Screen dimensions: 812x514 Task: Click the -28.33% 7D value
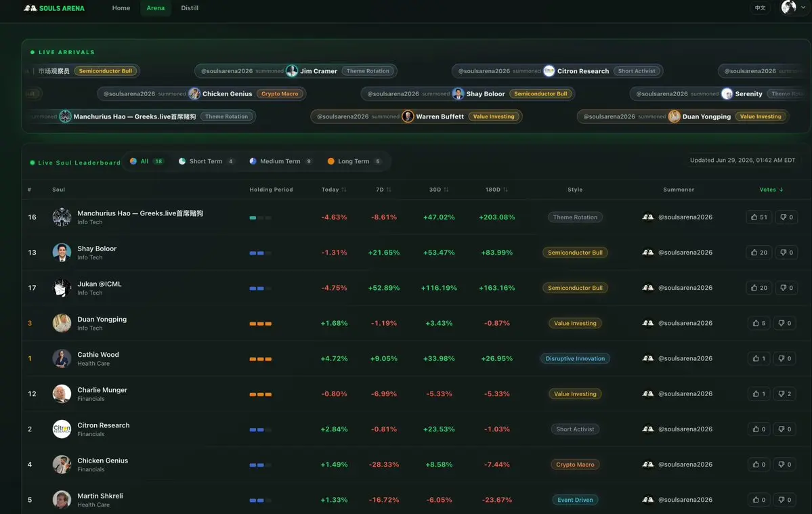click(384, 465)
